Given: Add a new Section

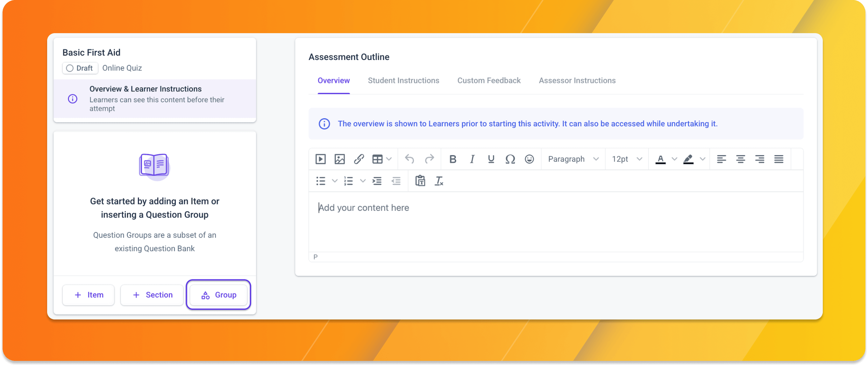Looking at the screenshot, I should click(152, 295).
